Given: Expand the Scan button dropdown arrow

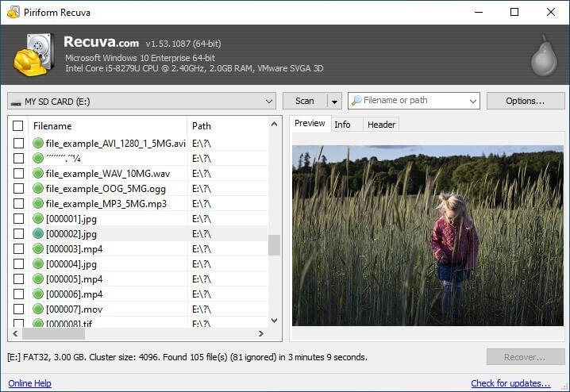Looking at the screenshot, I should click(334, 102).
